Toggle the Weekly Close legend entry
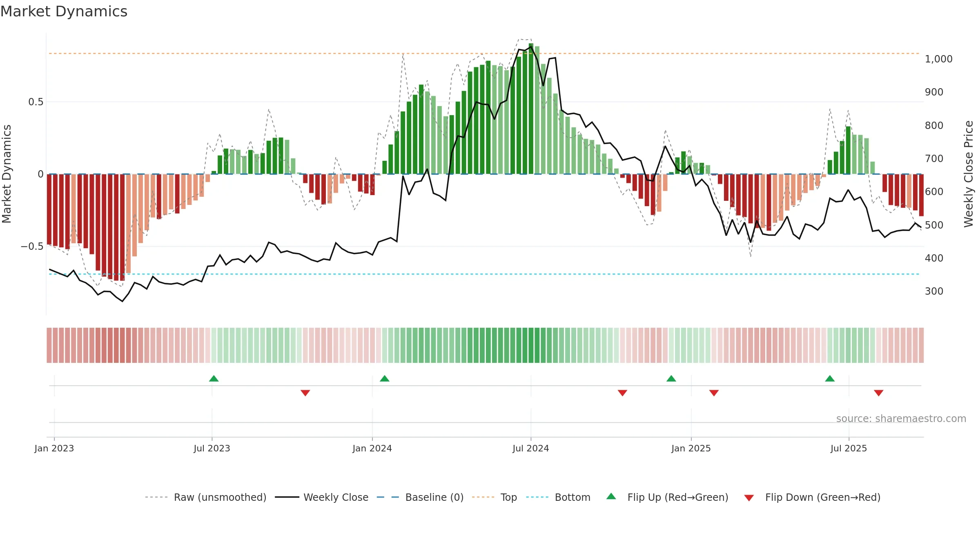Screen dimensions: 980x551 pyautogui.click(x=321, y=497)
